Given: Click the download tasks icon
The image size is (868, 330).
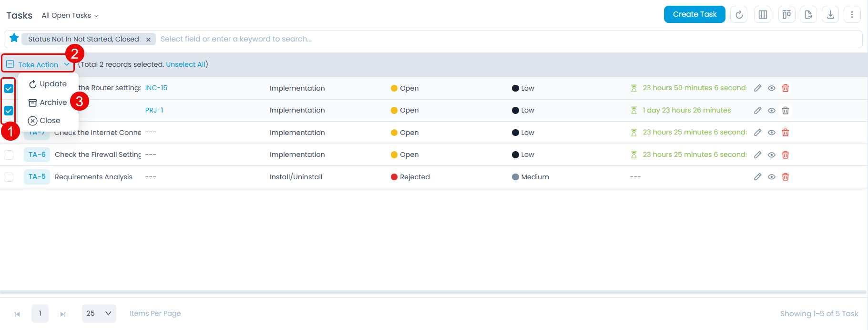Looking at the screenshot, I should (830, 15).
